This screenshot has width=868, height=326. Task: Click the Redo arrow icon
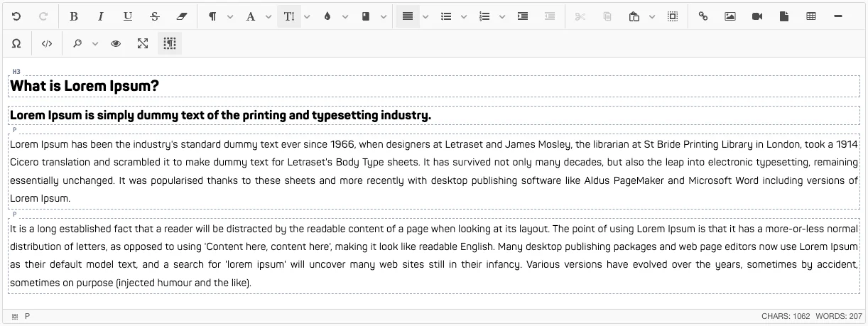coord(43,16)
